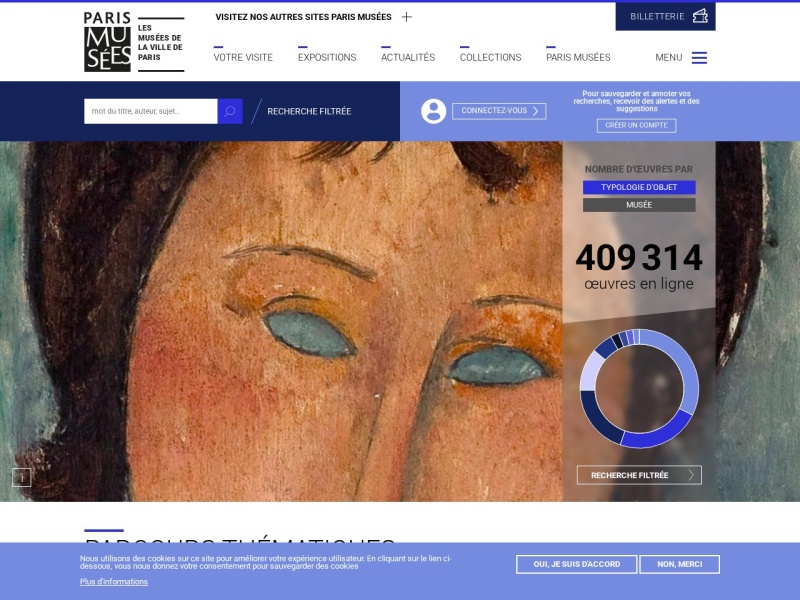Click the Paris Musées logo

click(134, 42)
